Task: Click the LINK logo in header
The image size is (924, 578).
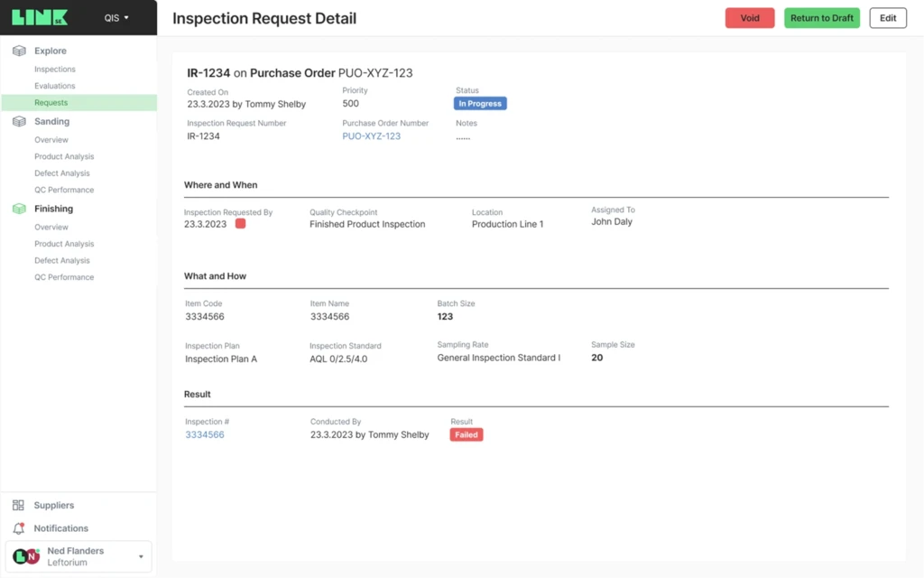Action: (40, 17)
